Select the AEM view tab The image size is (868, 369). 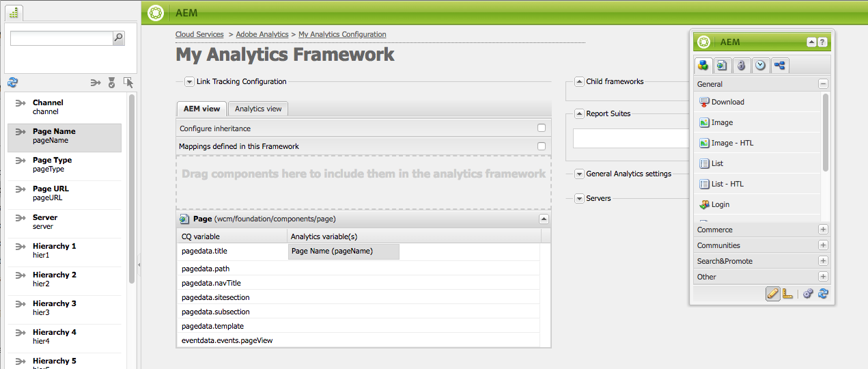click(201, 109)
